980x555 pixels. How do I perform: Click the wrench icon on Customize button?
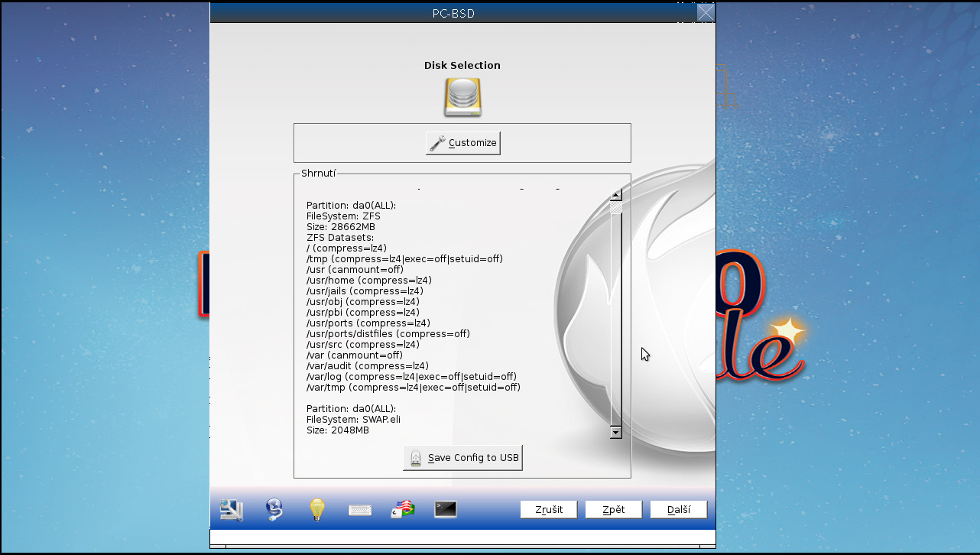click(x=436, y=142)
